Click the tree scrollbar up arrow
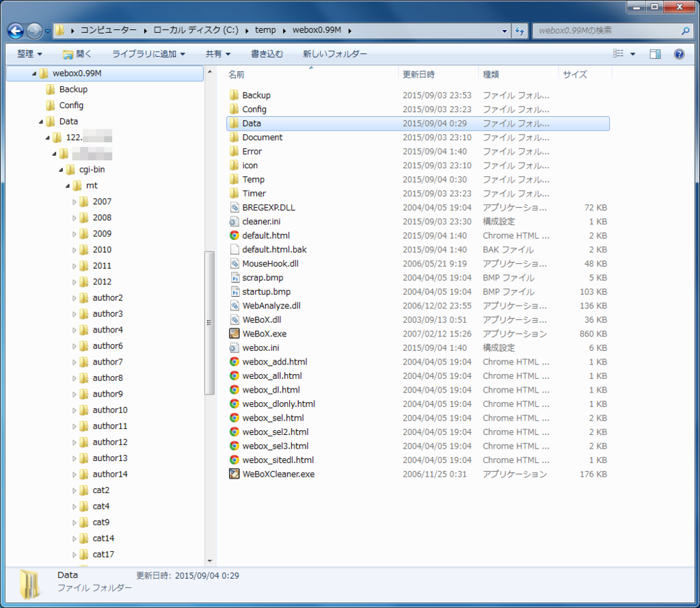 coord(209,72)
